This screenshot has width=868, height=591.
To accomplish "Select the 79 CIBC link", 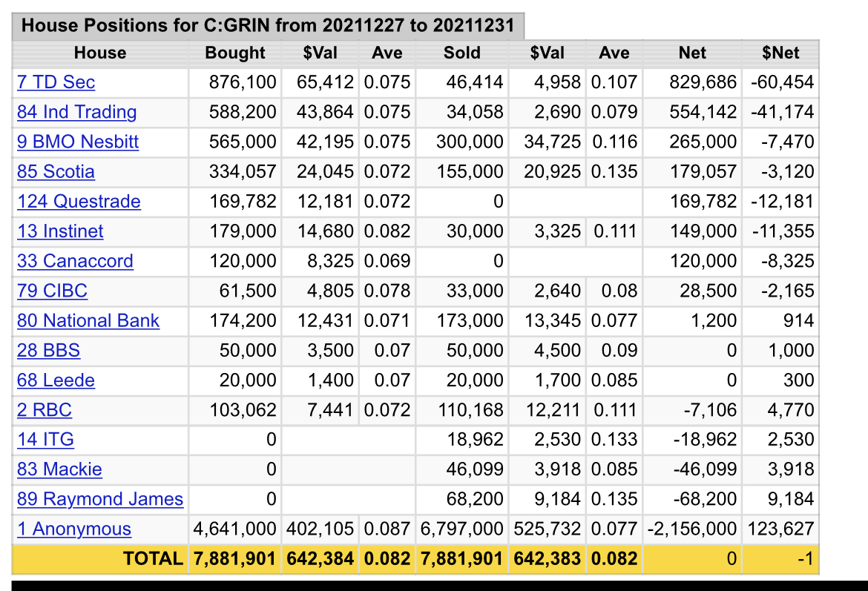I will pyautogui.click(x=52, y=291).
